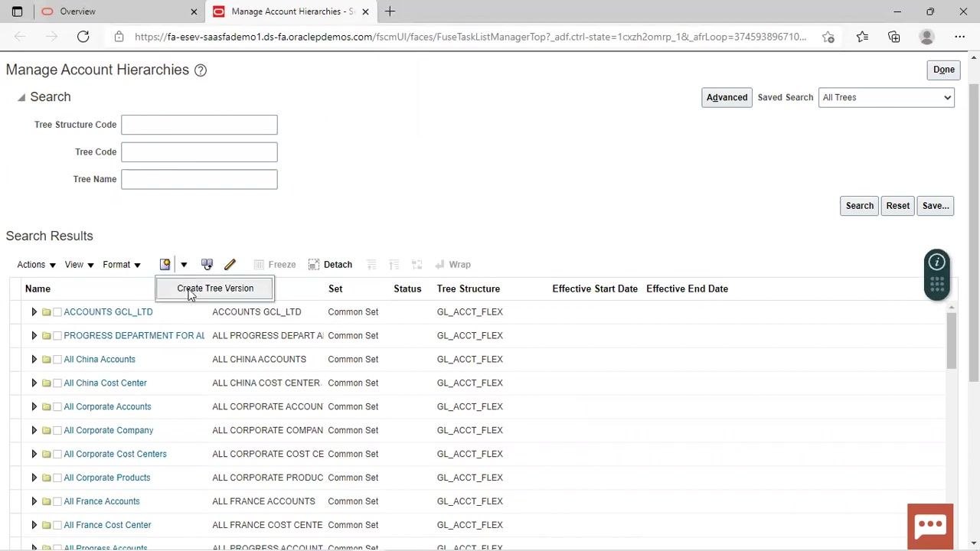
Task: Open the floating info guide widget icon
Action: (937, 262)
